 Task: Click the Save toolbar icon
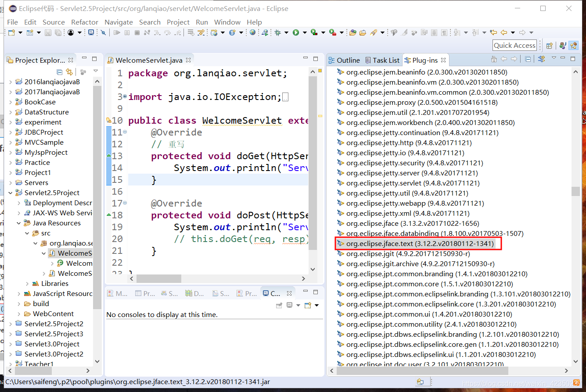tap(48, 32)
